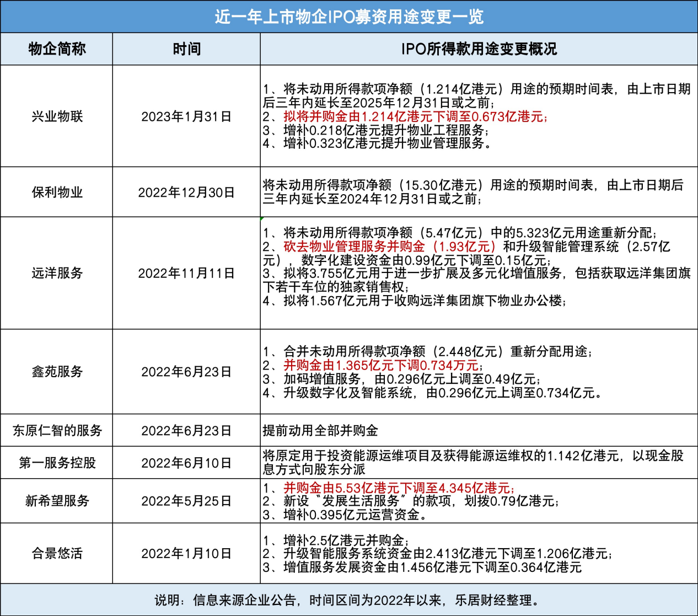Click the 2023年1月31日 date cell

(186, 116)
